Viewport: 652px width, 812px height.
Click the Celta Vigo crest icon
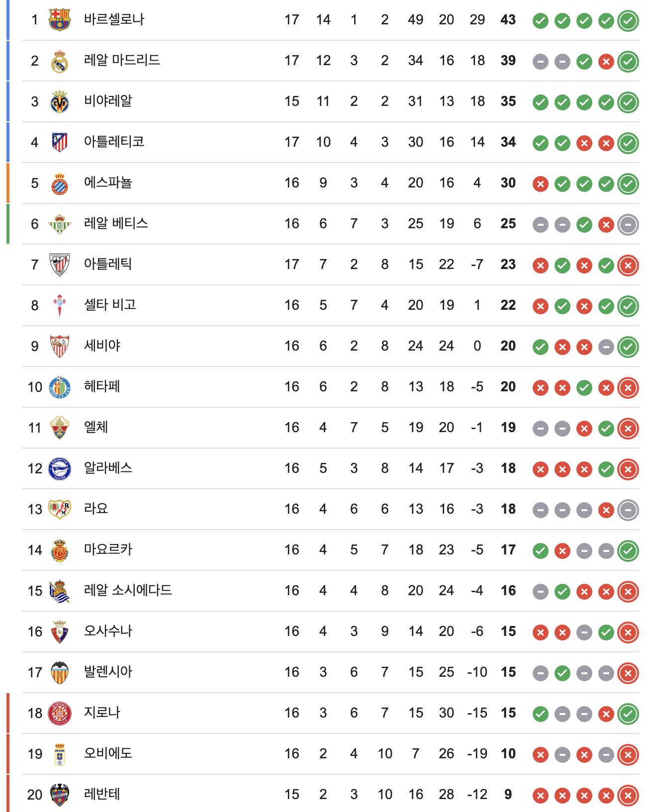(x=59, y=305)
